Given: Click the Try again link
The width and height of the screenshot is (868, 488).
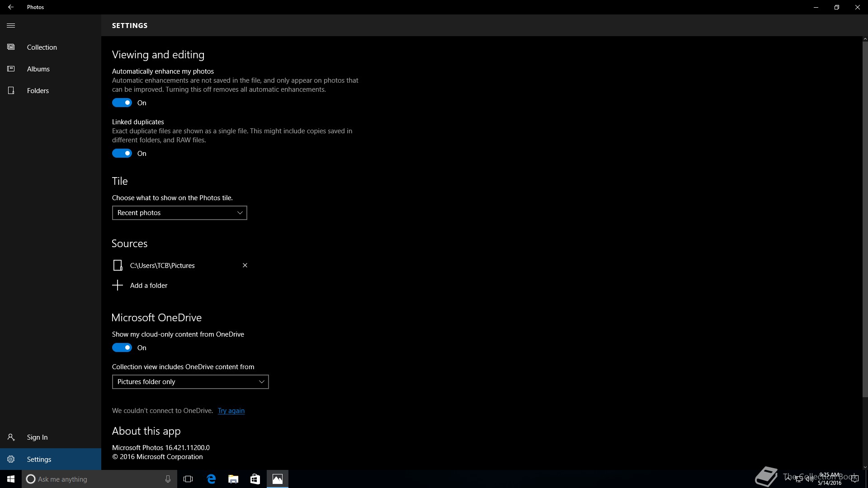Looking at the screenshot, I should pos(231,411).
